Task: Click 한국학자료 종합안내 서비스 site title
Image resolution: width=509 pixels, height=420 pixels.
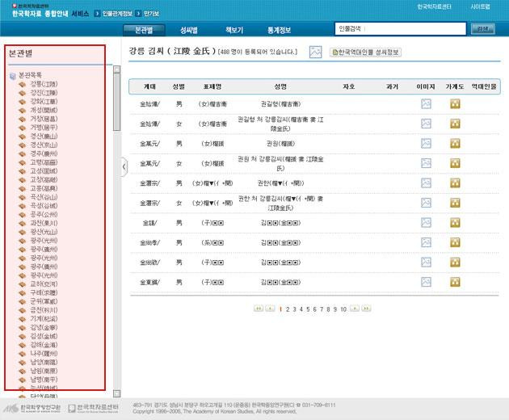Action: pyautogui.click(x=50, y=14)
